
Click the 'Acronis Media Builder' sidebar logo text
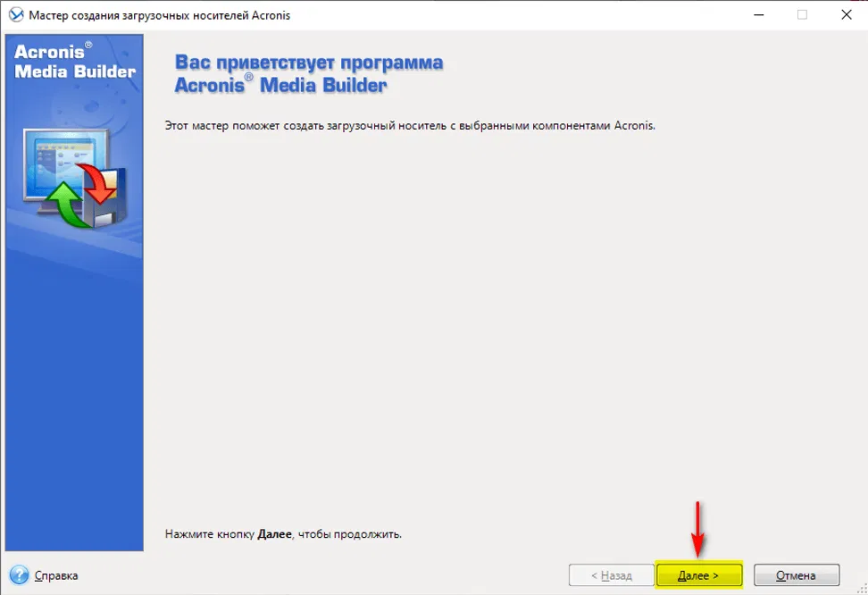(x=75, y=61)
